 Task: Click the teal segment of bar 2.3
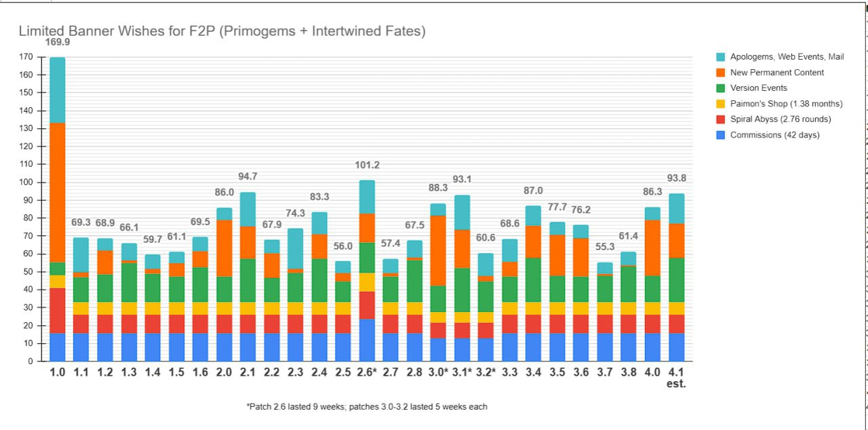(x=296, y=248)
